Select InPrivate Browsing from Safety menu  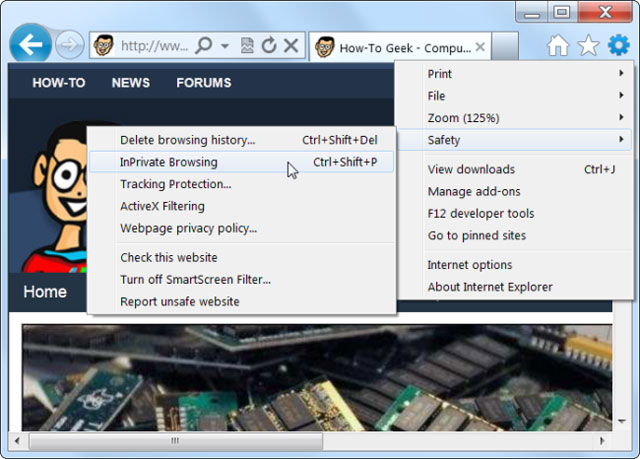[x=169, y=162]
